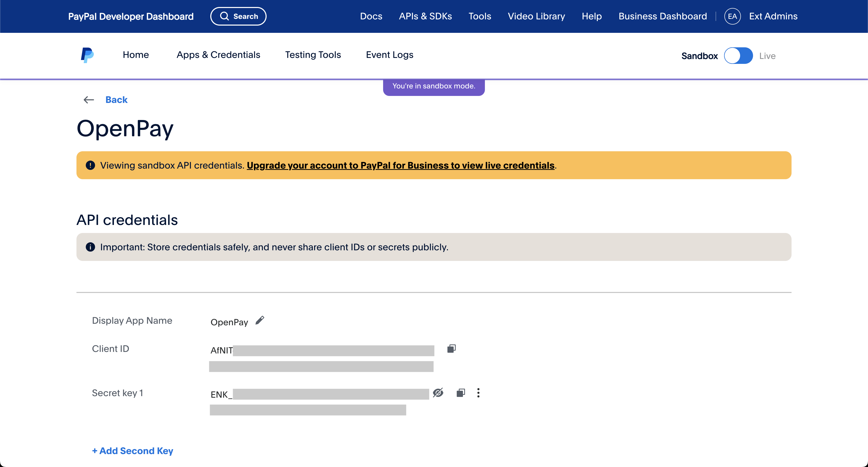Click the Display App Name label
Viewport: 868px width, 467px height.
point(132,320)
